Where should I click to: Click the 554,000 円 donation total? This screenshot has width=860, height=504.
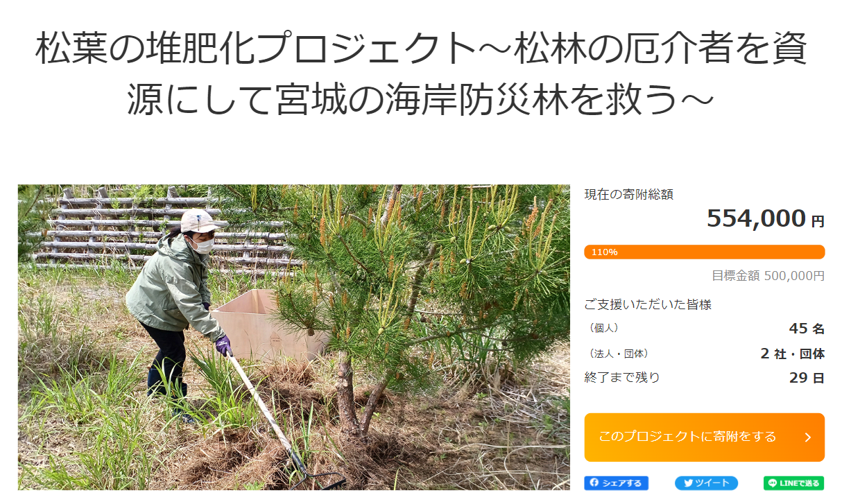pyautogui.click(x=766, y=219)
